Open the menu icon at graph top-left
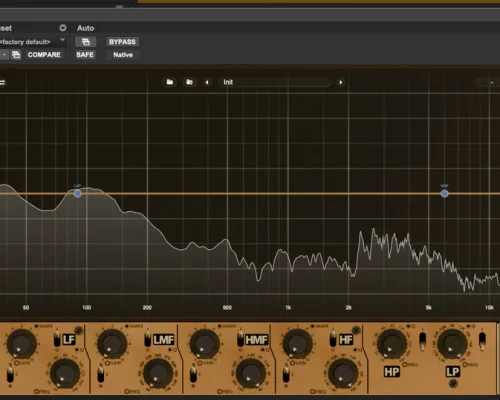Image resolution: width=500 pixels, height=400 pixels. tap(2, 82)
